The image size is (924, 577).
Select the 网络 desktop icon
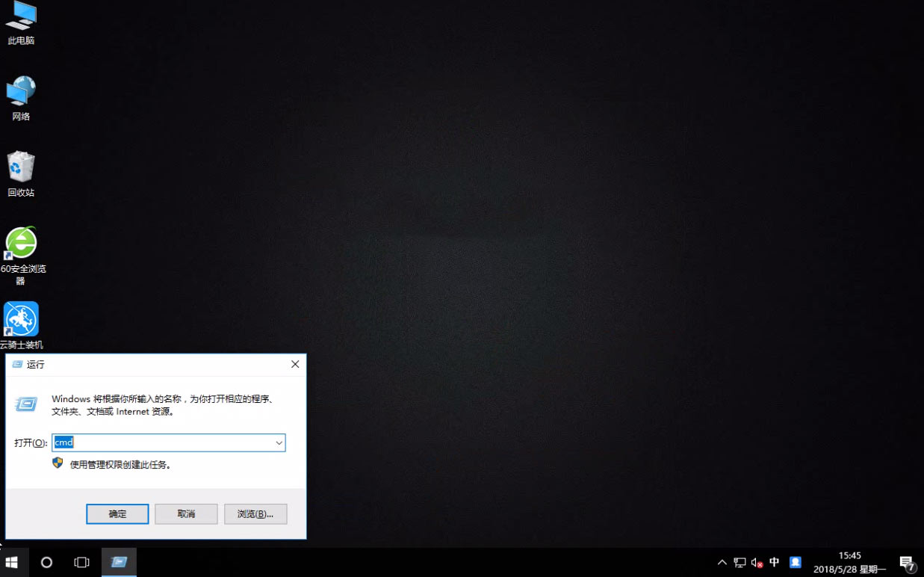pyautogui.click(x=21, y=96)
